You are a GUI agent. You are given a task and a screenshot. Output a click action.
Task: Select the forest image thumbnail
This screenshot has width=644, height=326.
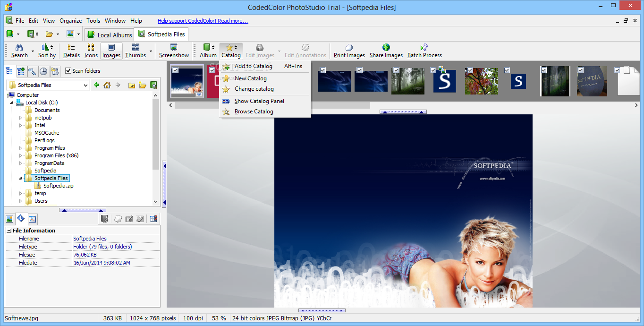coord(408,82)
